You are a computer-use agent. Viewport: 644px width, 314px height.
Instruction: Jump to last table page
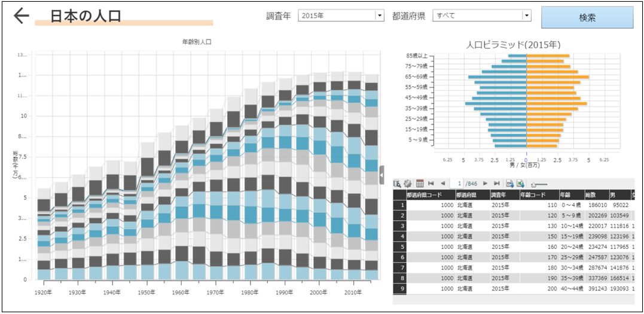496,183
